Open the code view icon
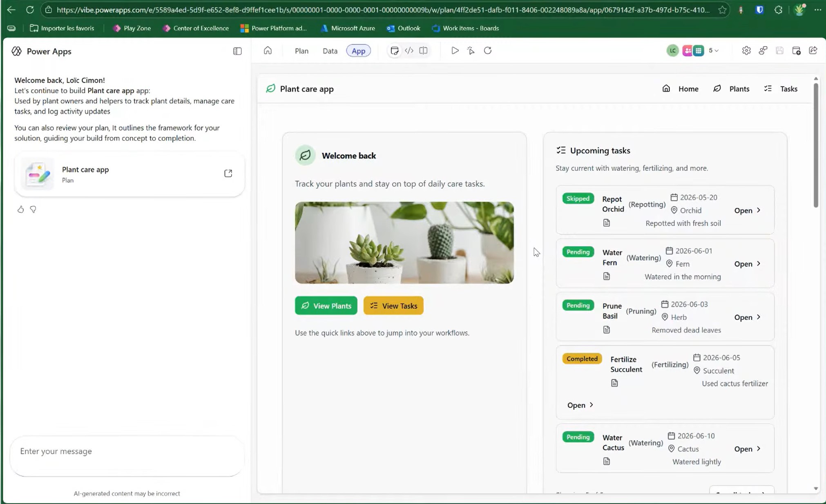Image resolution: width=826 pixels, height=504 pixels. (409, 51)
